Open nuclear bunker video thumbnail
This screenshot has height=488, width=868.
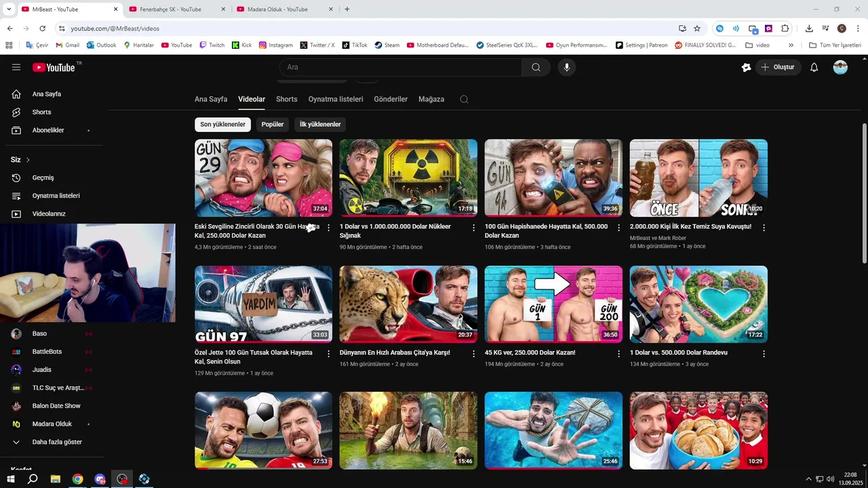tap(408, 178)
